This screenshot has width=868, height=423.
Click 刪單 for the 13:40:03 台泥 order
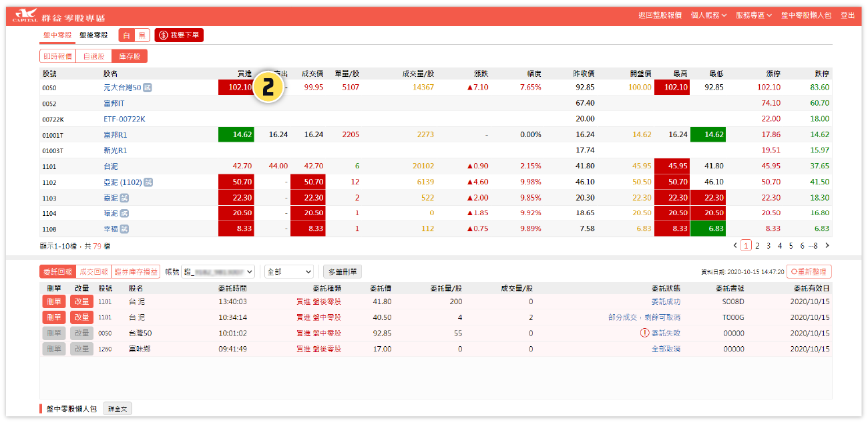coord(54,301)
